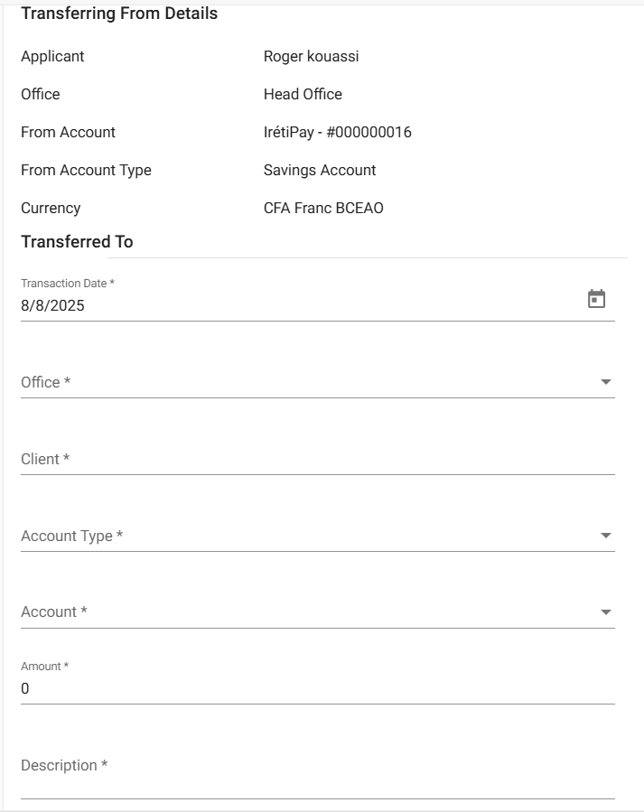644x812 pixels.
Task: Click the 'Transferred To' section heading
Action: click(x=77, y=242)
